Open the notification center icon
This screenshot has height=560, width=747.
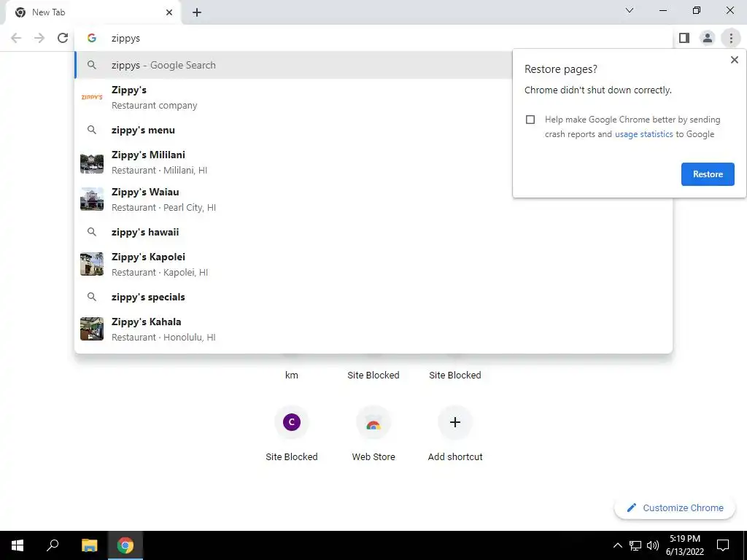tap(723, 545)
